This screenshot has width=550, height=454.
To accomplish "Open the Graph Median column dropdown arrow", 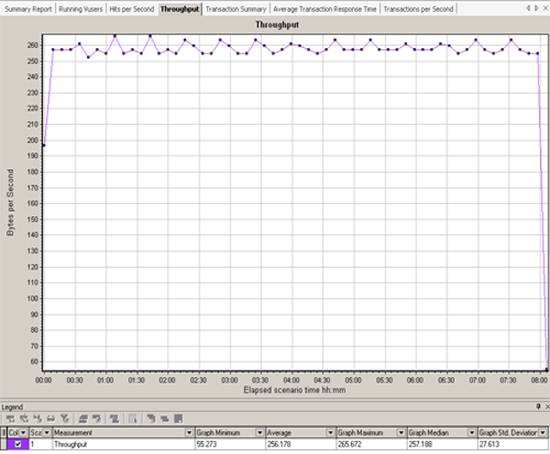I will tap(472, 433).
